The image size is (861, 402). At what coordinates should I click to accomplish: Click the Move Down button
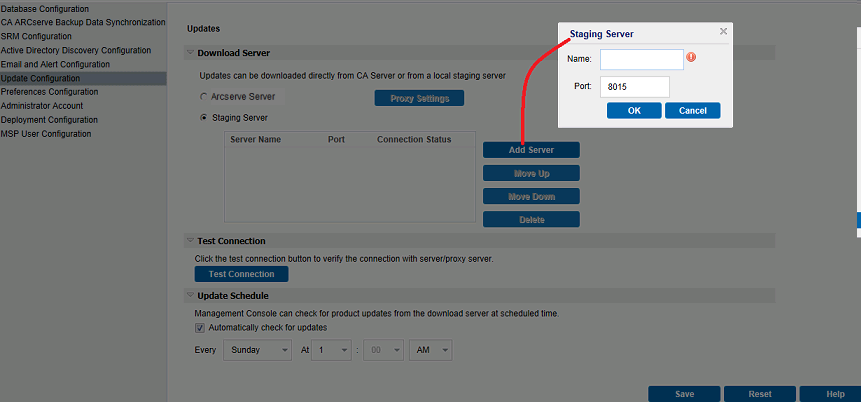point(532,197)
